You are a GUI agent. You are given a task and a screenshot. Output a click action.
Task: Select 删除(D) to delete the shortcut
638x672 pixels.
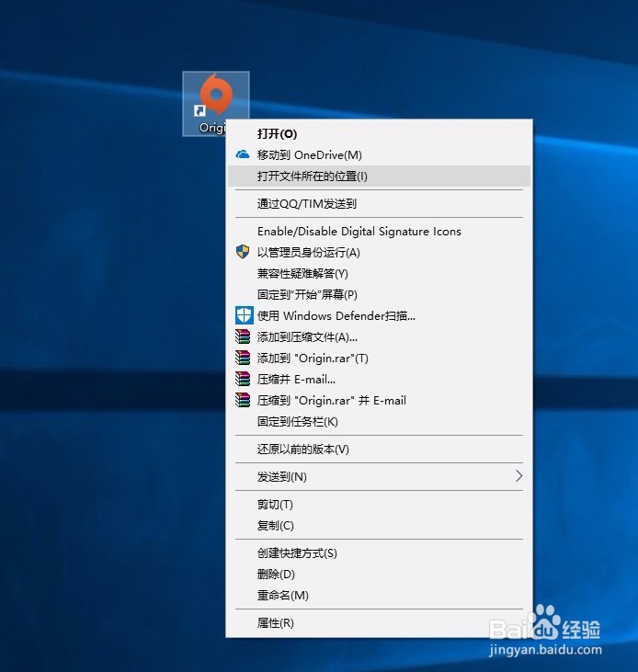(379, 575)
